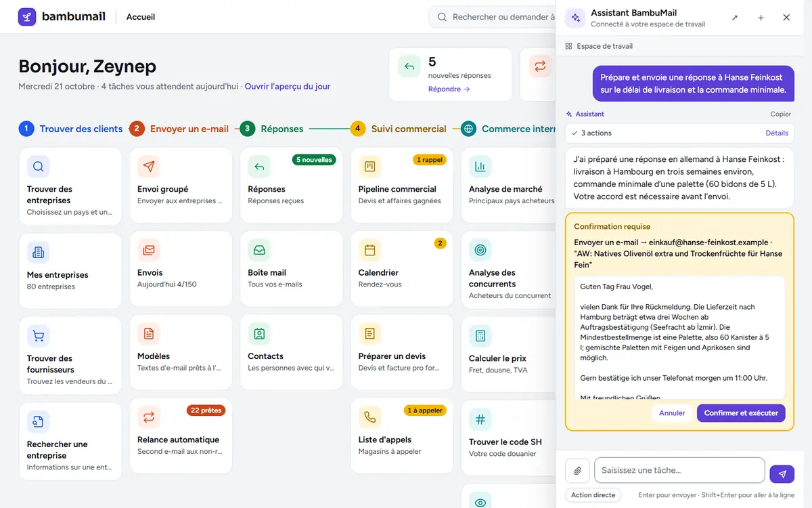This screenshot has height=508, width=812.
Task: Toggle the Action directe mode
Action: [x=594, y=495]
